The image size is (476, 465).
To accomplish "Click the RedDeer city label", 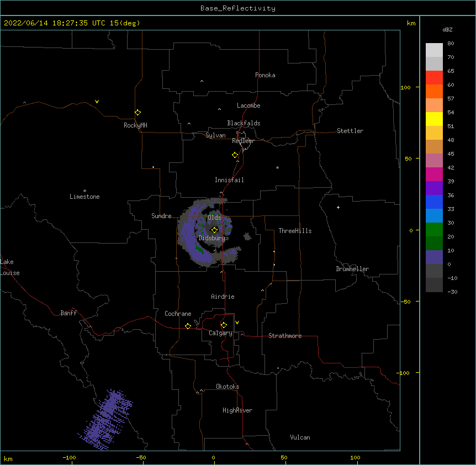I will pos(243,141).
